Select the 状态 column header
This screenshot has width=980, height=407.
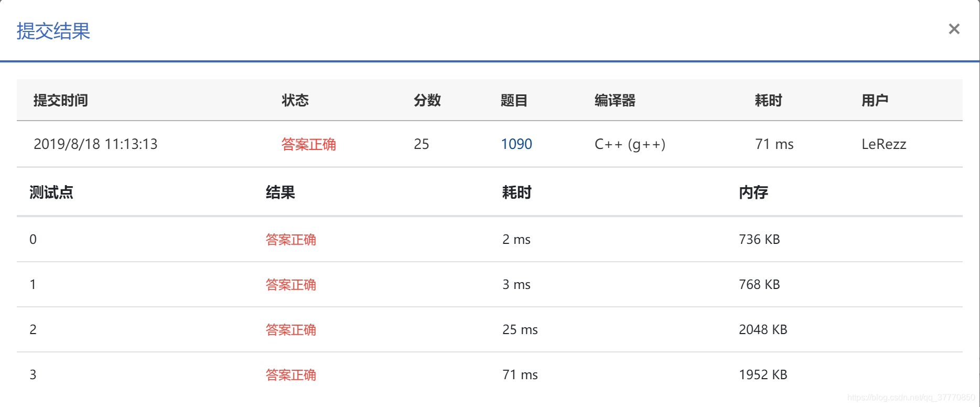point(295,100)
